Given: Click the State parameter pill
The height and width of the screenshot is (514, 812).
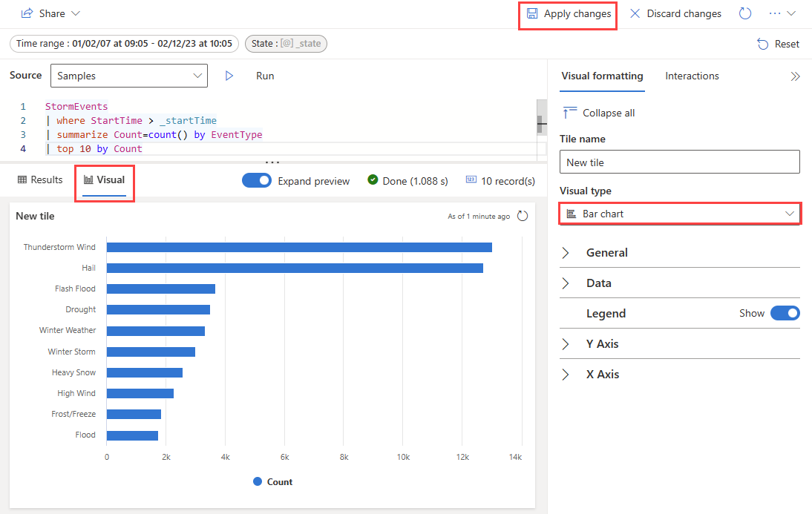Looking at the screenshot, I should point(286,44).
